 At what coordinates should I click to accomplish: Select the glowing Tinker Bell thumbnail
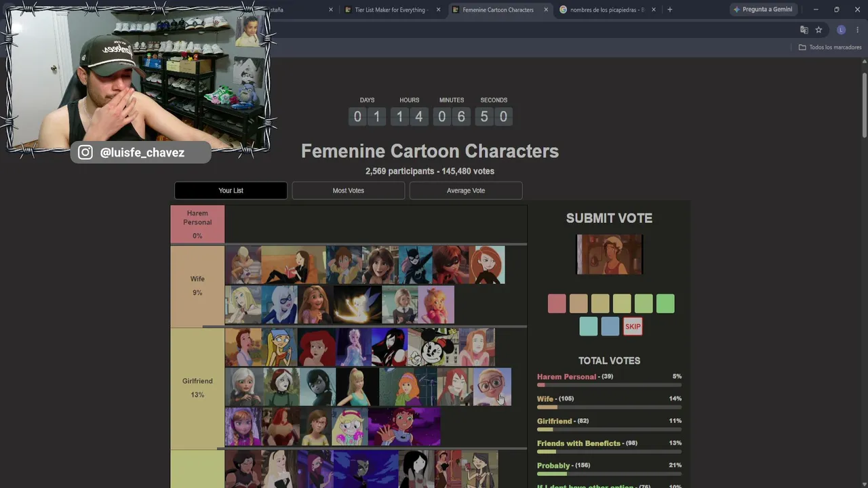(357, 305)
